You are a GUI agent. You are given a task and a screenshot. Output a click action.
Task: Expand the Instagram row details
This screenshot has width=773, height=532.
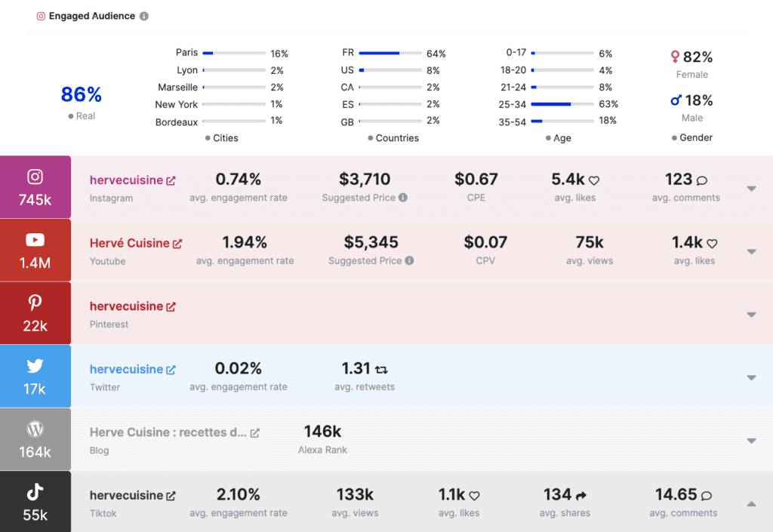(751, 189)
